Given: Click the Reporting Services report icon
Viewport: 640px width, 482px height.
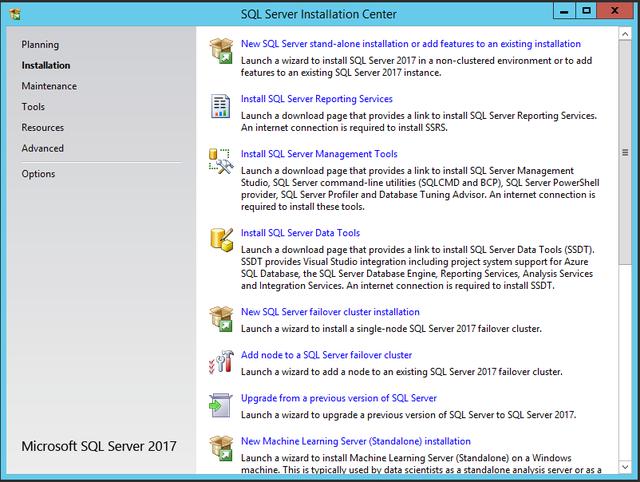Looking at the screenshot, I should [221, 106].
